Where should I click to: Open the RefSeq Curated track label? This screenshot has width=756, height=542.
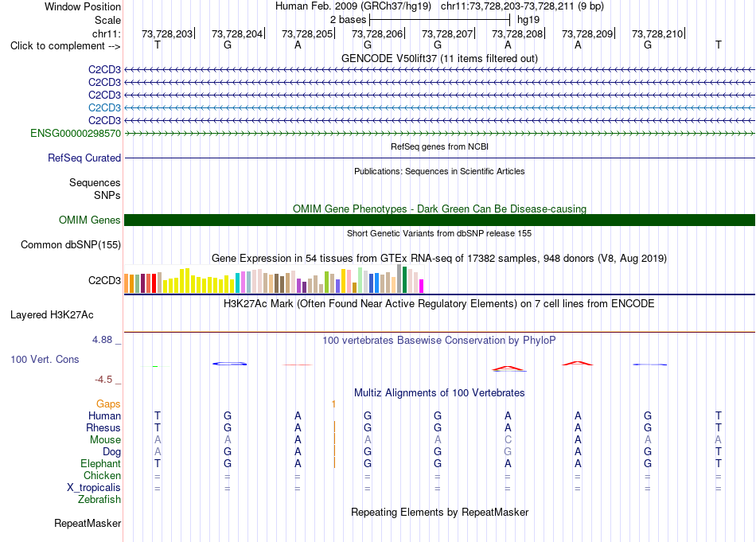pos(84,158)
